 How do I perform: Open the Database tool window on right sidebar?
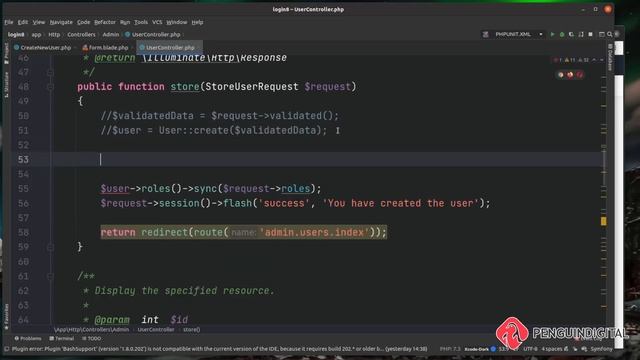click(610, 57)
